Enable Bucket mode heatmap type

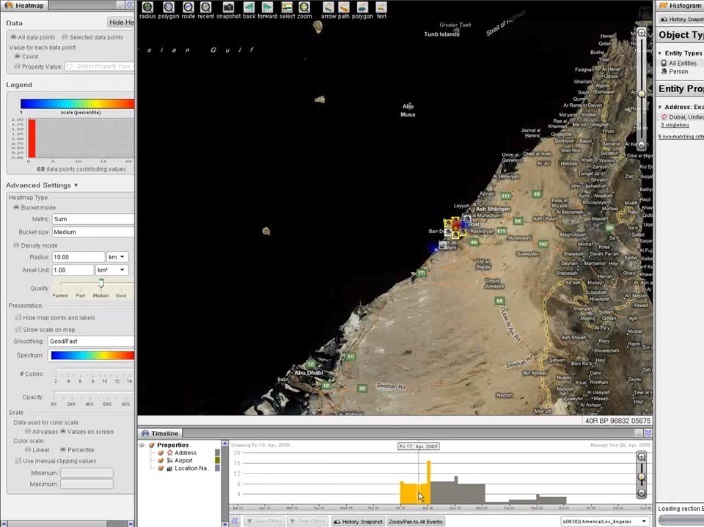[16, 207]
